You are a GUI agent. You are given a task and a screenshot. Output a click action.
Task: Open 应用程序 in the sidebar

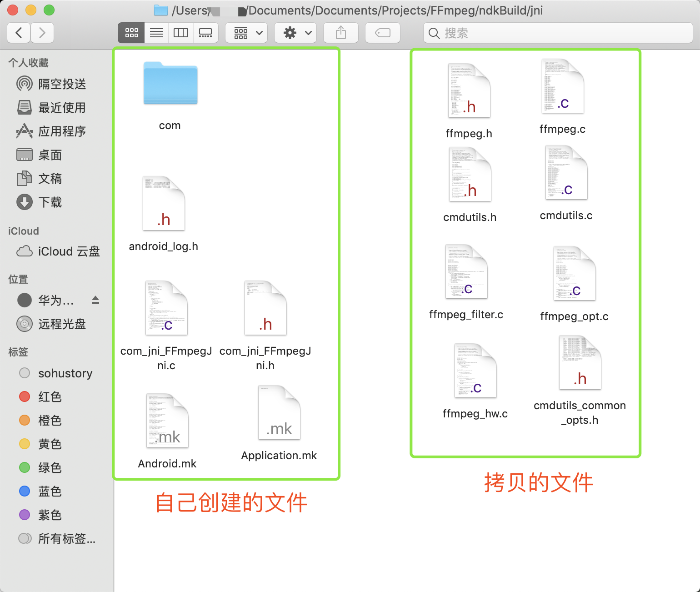61,131
